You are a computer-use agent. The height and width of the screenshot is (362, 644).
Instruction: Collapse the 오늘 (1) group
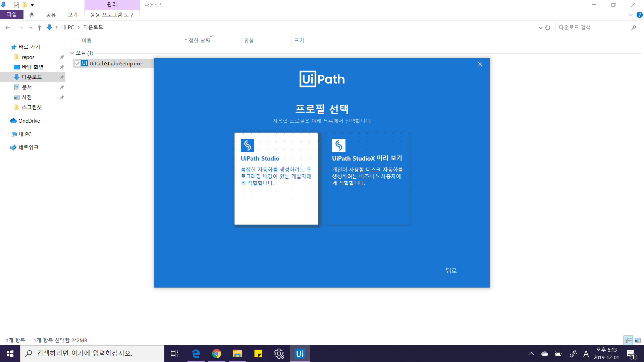tap(72, 53)
